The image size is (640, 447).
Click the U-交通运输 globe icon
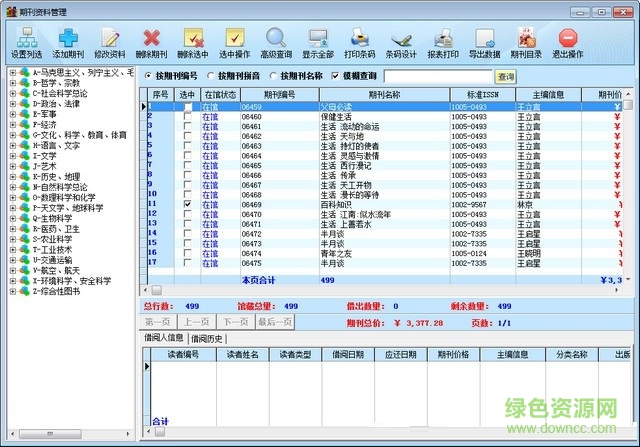pos(24,260)
